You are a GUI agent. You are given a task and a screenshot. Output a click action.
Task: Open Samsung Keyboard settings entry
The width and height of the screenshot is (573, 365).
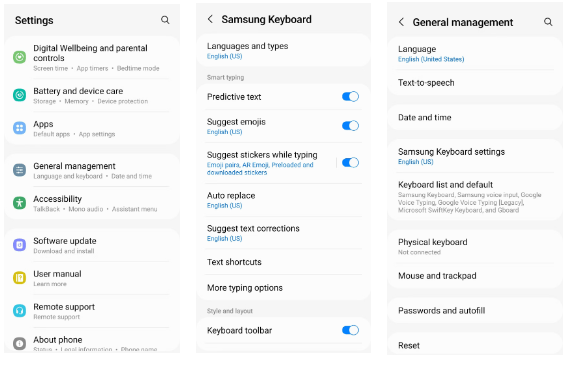(x=475, y=156)
